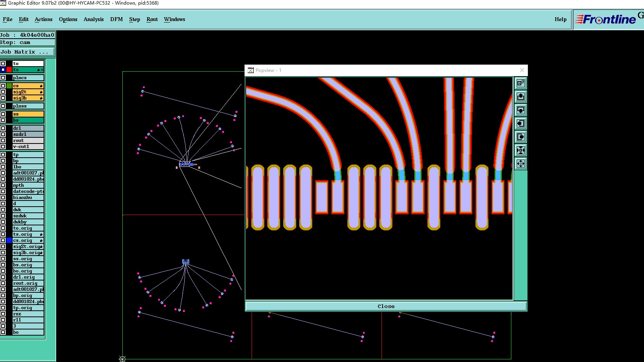Select the 'bs' layer name
This screenshot has height=362, width=644.
pyautogui.click(x=28, y=120)
